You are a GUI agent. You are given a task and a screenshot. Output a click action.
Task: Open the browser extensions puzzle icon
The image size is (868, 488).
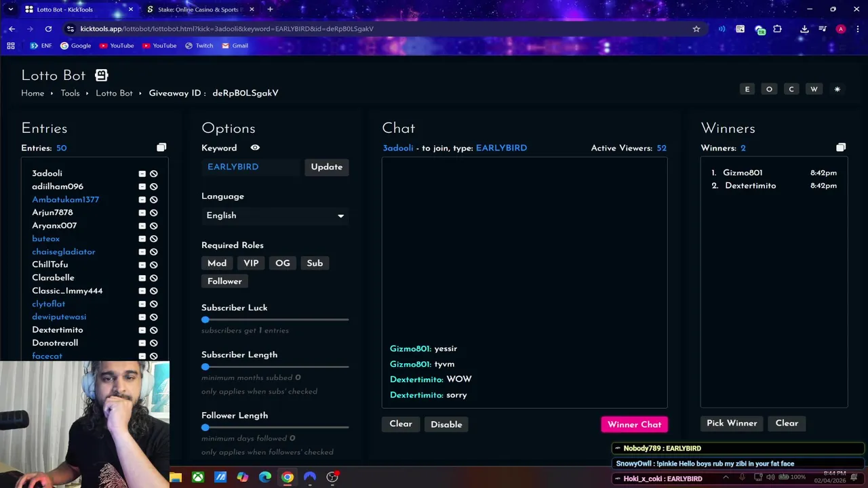click(777, 29)
